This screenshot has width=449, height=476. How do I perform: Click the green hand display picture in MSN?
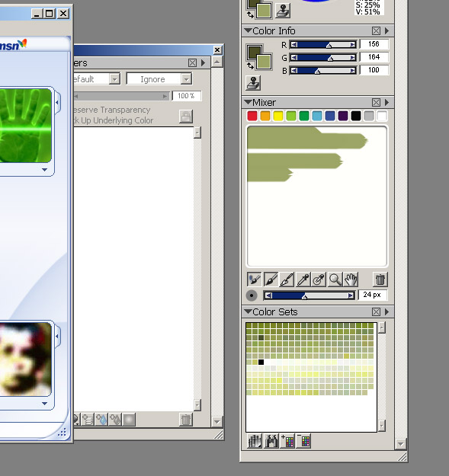tap(25, 126)
